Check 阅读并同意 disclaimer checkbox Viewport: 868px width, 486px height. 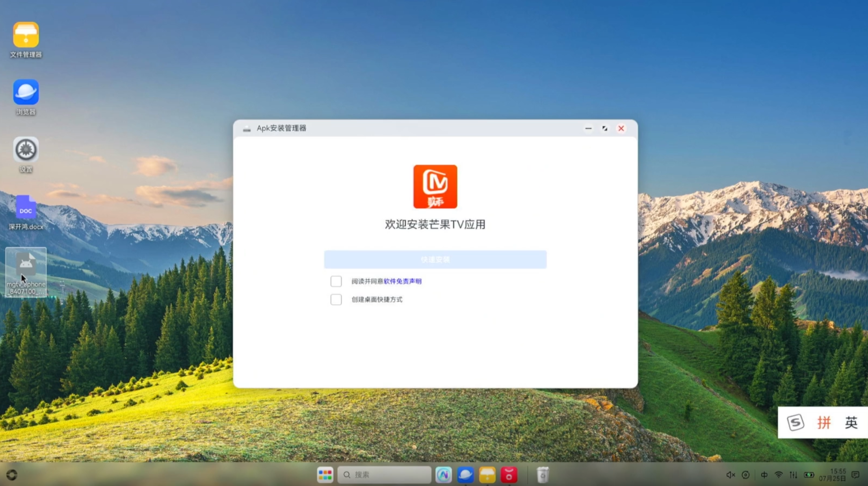(336, 281)
